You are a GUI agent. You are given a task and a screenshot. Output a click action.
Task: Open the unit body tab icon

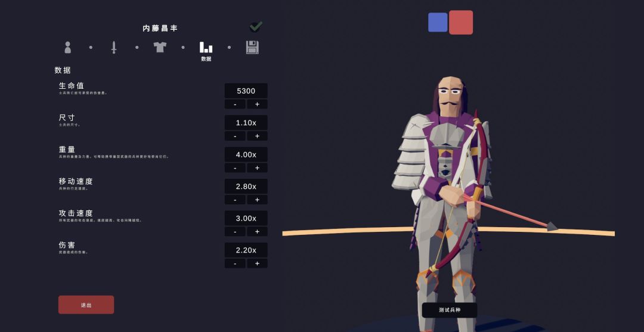tap(68, 47)
